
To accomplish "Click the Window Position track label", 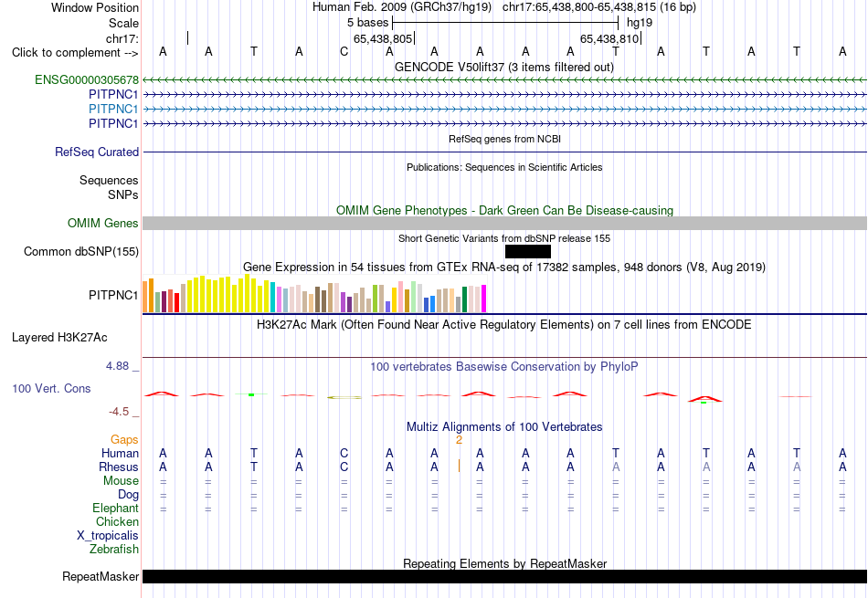I will 95,7.
